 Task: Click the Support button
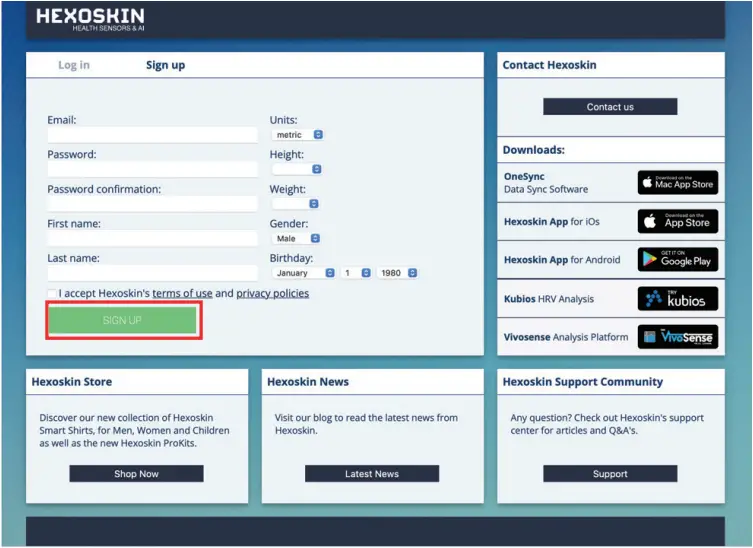pos(610,474)
